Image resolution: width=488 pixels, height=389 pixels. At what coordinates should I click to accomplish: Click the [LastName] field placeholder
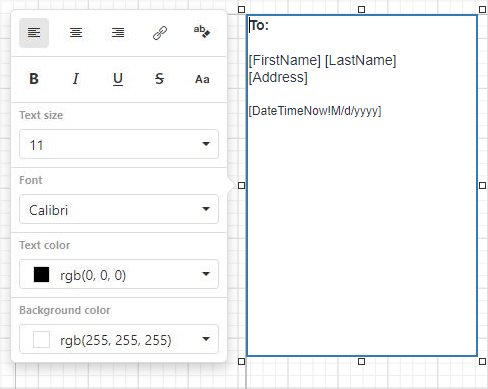coord(360,60)
